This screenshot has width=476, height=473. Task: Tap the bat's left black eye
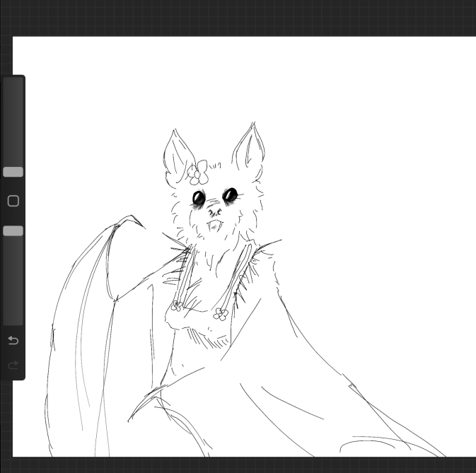click(199, 199)
